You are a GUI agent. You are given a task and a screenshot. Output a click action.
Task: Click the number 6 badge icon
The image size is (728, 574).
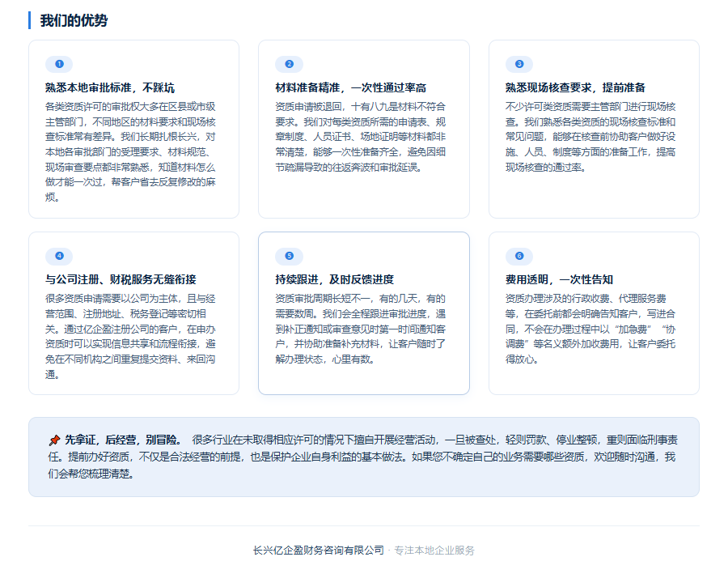519,256
